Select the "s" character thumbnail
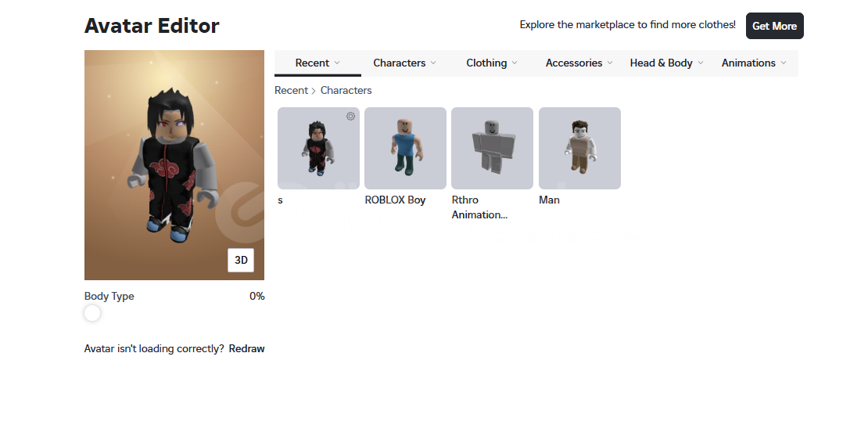Screen dimensions: 868x425 [x=318, y=149]
